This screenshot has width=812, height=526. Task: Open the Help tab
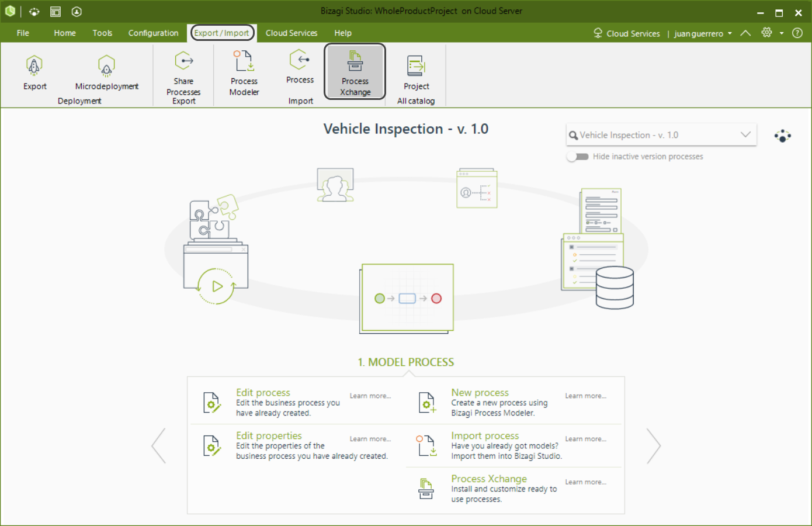(343, 33)
